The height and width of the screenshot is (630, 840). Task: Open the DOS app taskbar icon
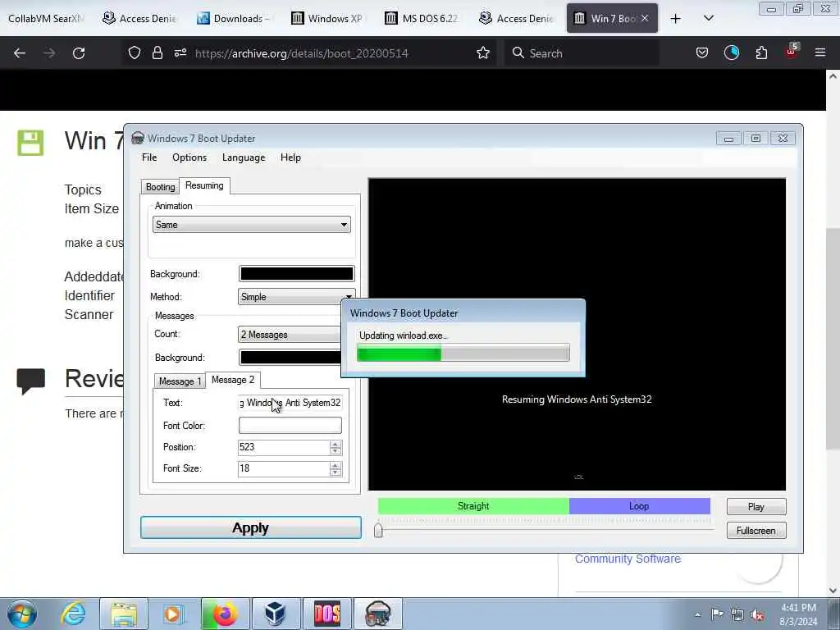click(x=326, y=614)
